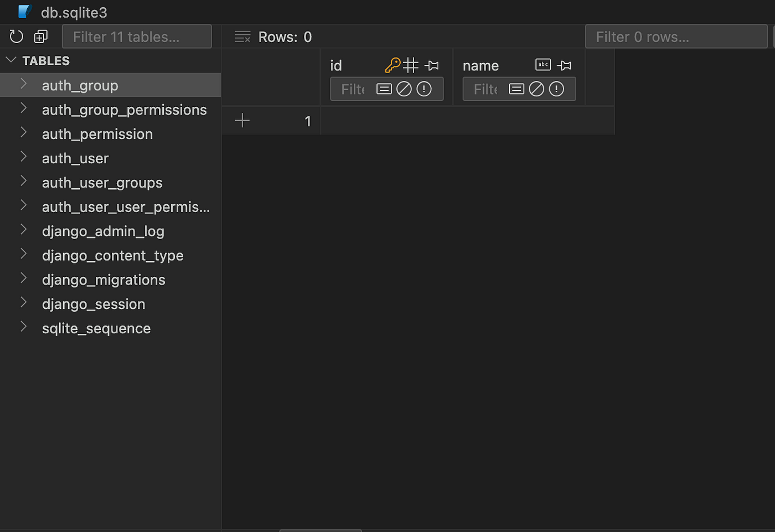The image size is (775, 532).
Task: Expand the sqlite_sequence table
Action: point(23,327)
